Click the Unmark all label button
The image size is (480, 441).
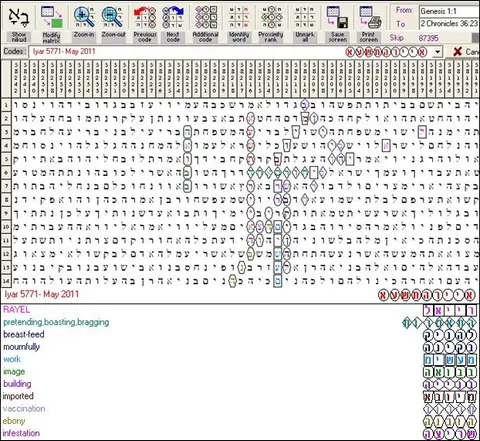(x=305, y=37)
